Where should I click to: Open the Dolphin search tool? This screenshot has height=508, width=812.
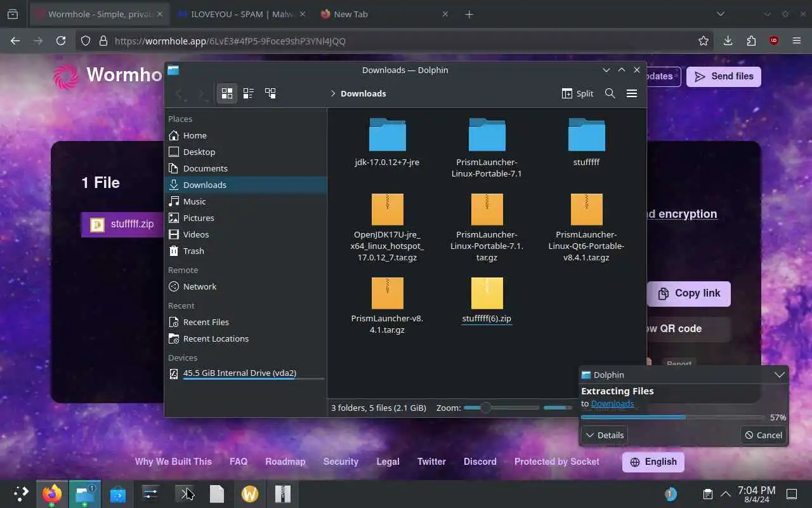click(610, 93)
